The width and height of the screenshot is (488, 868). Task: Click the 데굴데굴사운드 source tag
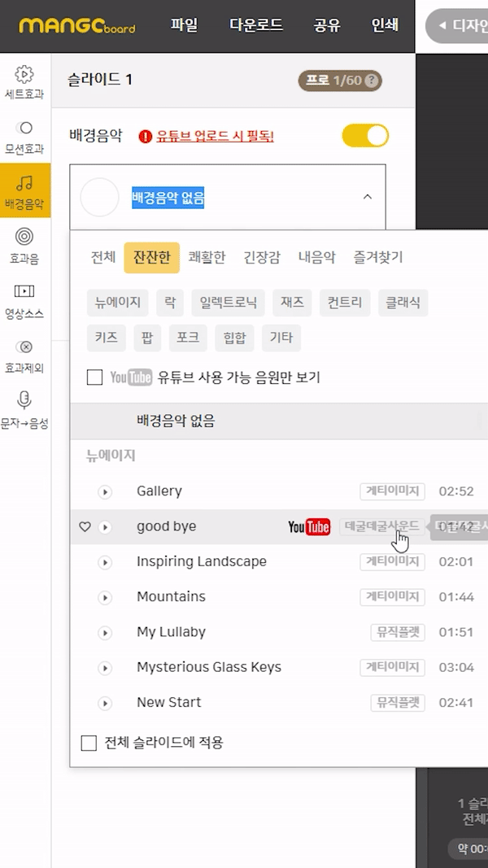pyautogui.click(x=381, y=527)
